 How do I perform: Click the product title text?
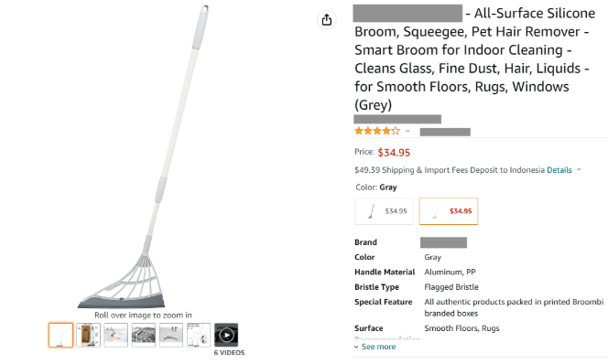pos(473,59)
